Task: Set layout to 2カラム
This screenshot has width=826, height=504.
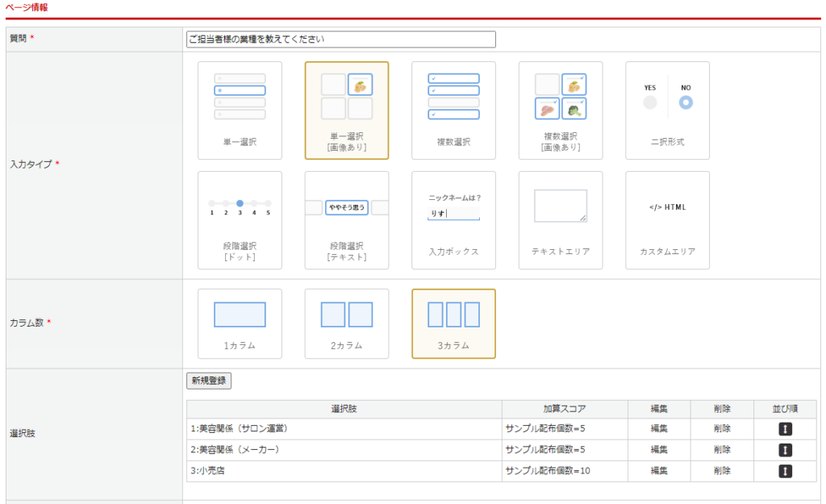Action: tap(346, 323)
